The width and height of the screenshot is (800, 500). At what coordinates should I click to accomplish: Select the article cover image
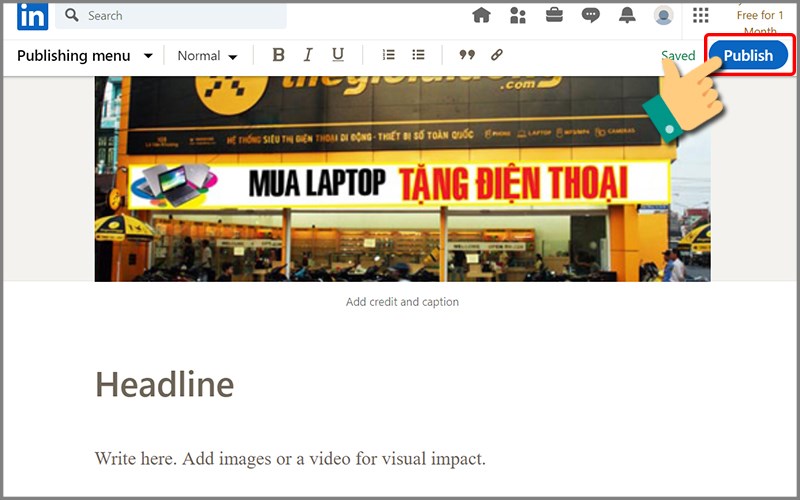[x=403, y=179]
